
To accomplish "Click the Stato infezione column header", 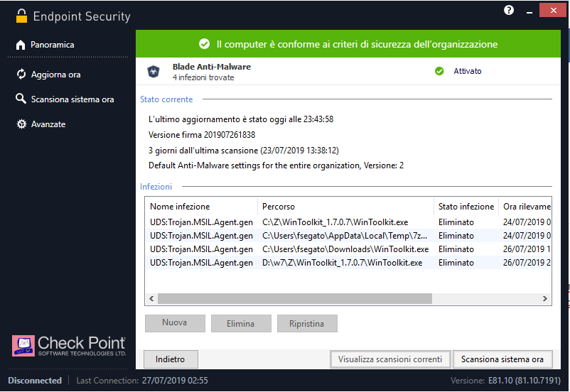I will [466, 207].
